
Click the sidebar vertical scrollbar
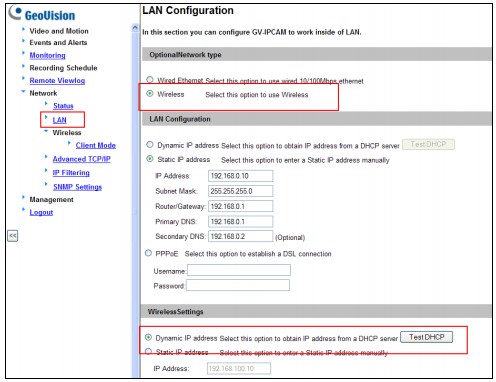(x=135, y=200)
